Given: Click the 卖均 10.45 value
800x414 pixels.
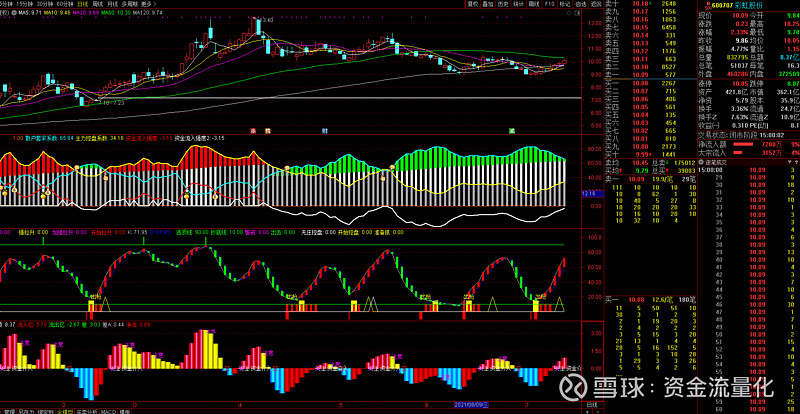Looking at the screenshot, I should point(640,162).
